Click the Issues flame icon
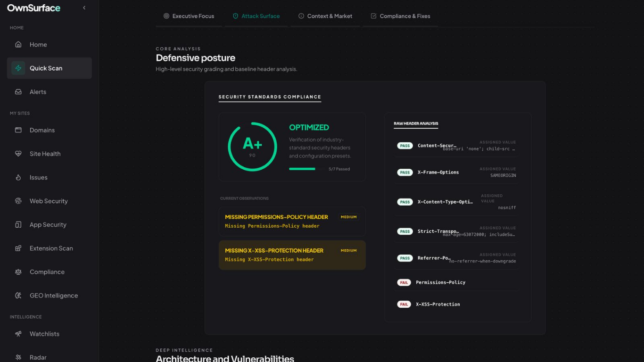The height and width of the screenshot is (362, 644). point(18,177)
